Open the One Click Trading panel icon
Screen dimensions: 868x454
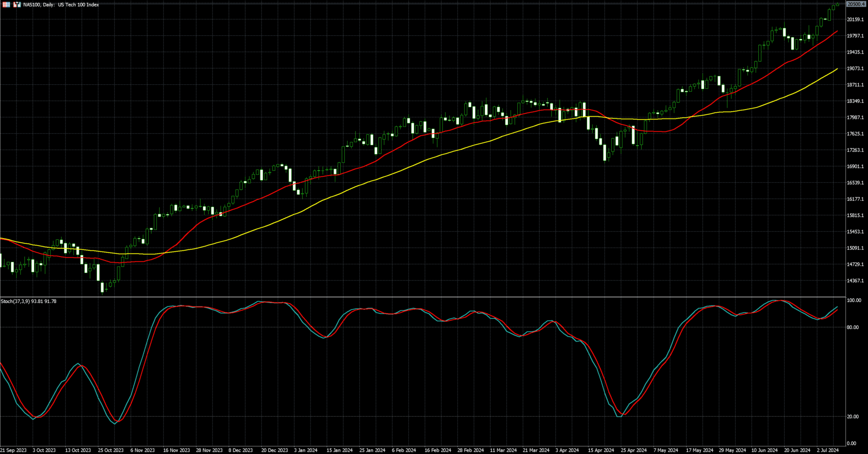[17, 5]
